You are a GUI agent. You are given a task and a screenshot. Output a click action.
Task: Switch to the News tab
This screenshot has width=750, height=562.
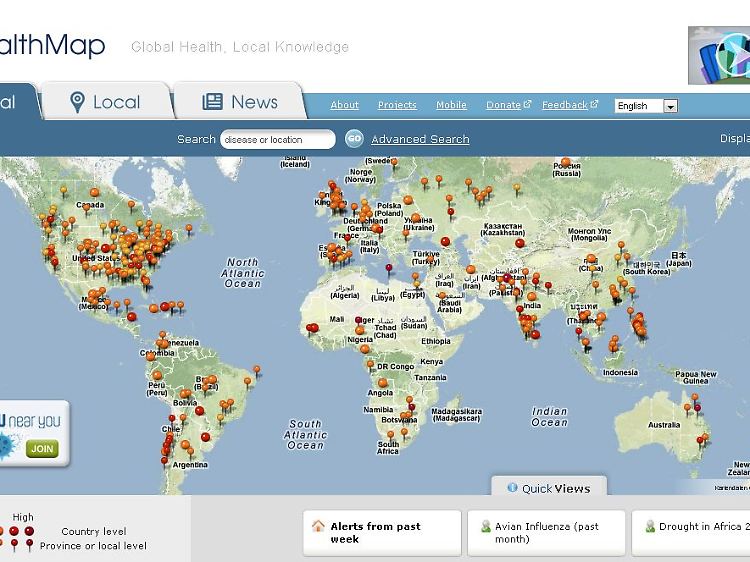[x=239, y=101]
